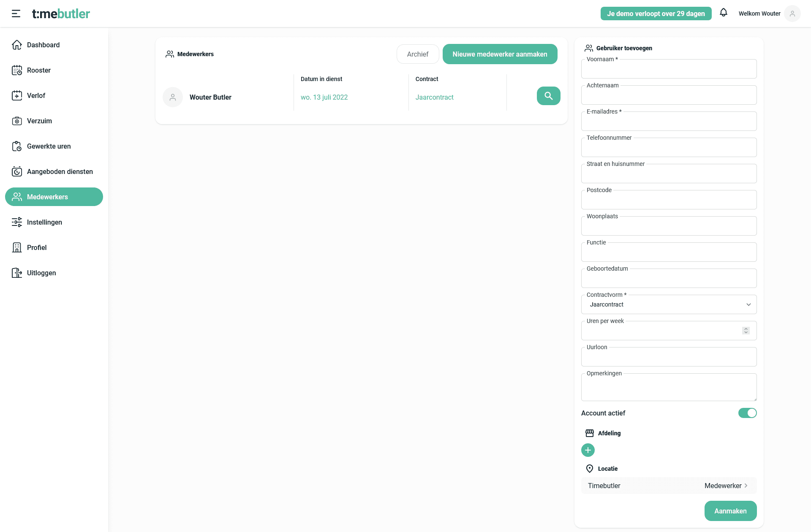Click the Gewerkte uren clipboard icon
The height and width of the screenshot is (532, 811).
[17, 146]
